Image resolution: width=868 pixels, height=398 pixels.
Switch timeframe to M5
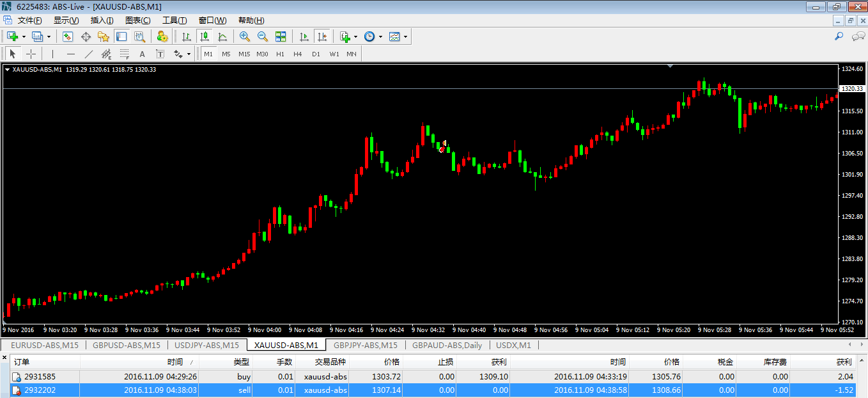[226, 54]
